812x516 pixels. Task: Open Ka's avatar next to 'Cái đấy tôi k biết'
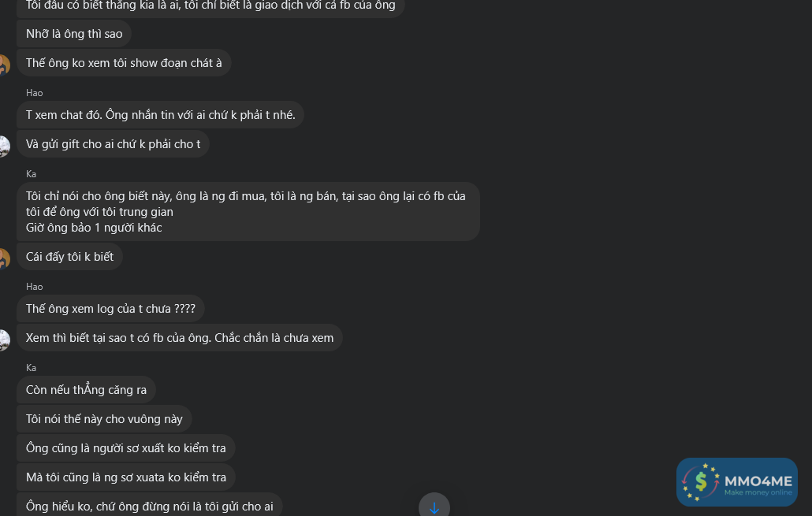[x=3, y=258]
